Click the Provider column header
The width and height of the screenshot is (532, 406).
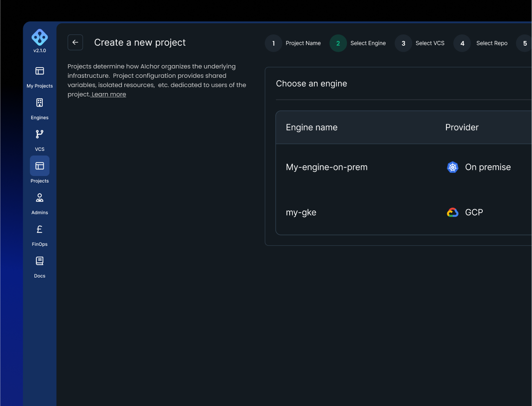(462, 128)
